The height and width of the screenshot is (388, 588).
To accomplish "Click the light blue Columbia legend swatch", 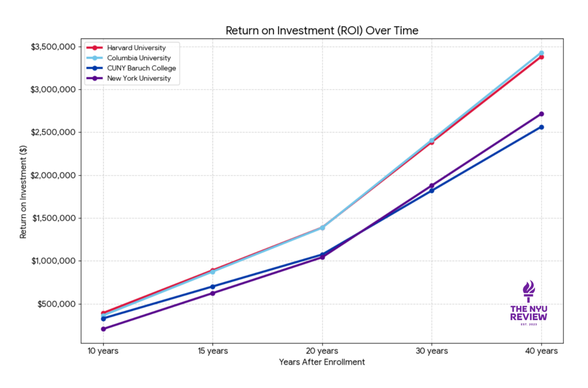I will 95,58.
